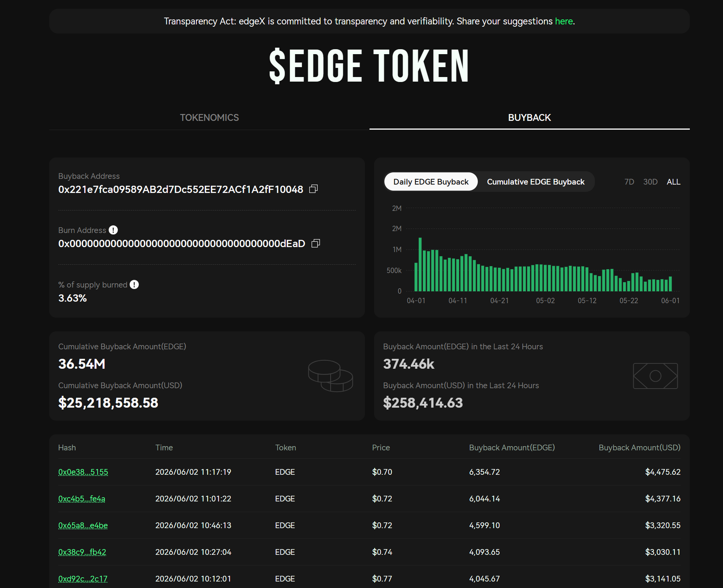723x588 pixels.
Task: Show Daily EDGE Buyback chart
Action: point(431,182)
